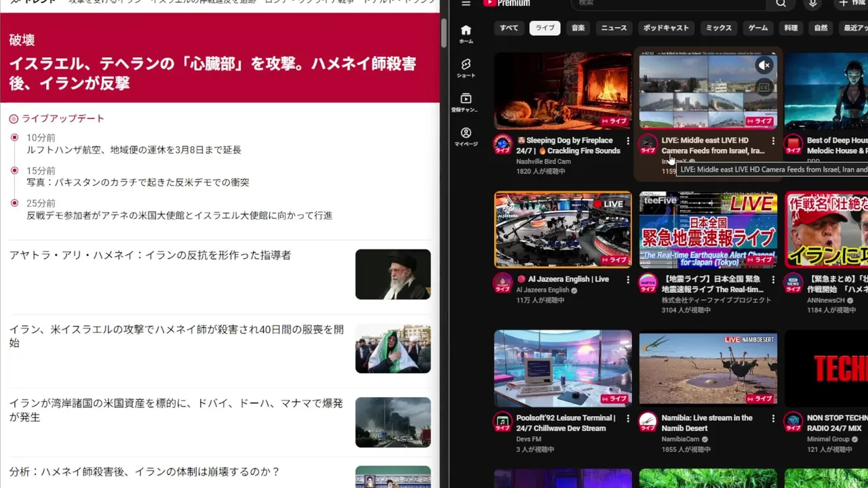Image resolution: width=868 pixels, height=488 pixels.
Task: Select the ポッドキャスト filter chip
Action: pos(666,28)
